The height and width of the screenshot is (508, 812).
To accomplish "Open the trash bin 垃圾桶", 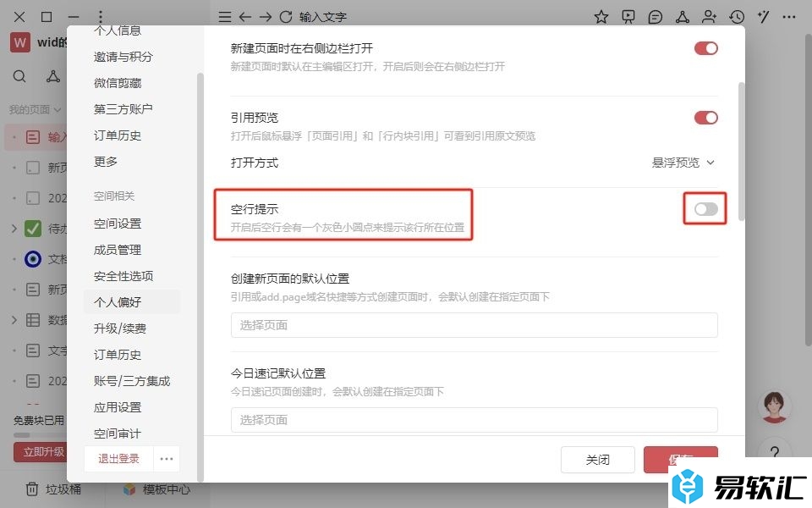I will (x=53, y=489).
